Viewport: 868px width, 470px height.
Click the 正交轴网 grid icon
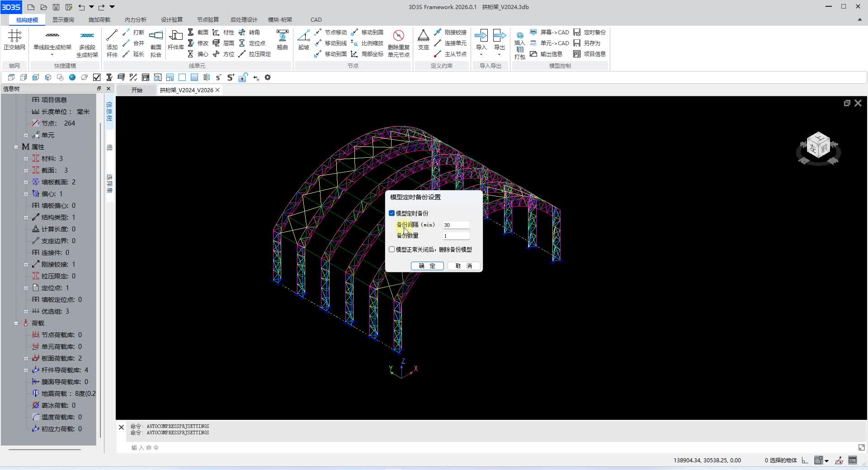coord(14,36)
